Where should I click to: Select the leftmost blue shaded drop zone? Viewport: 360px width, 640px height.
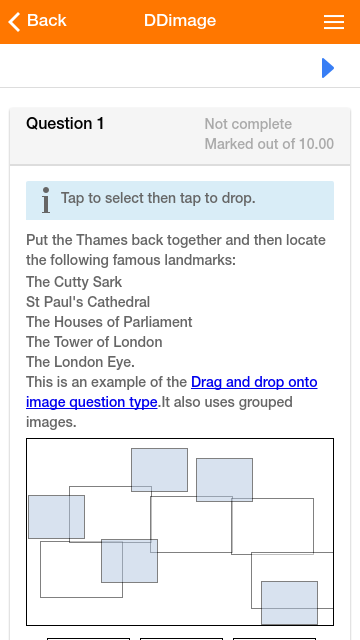(x=56, y=517)
